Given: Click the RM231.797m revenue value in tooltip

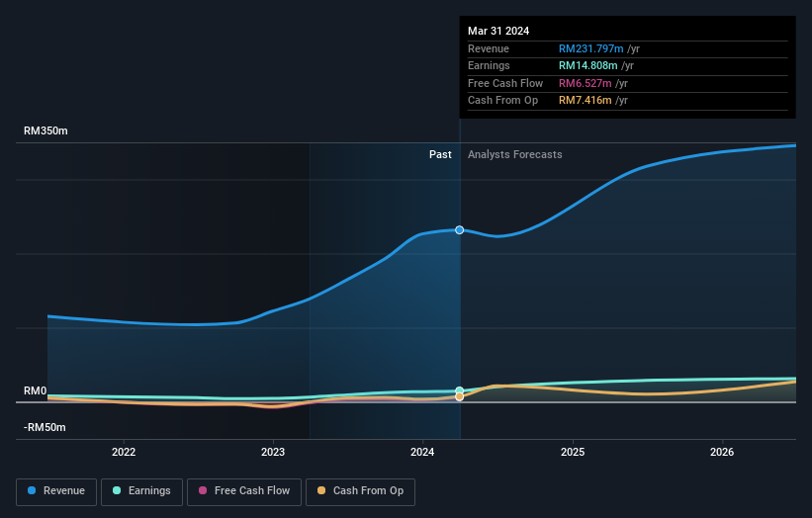Looking at the screenshot, I should tap(590, 48).
